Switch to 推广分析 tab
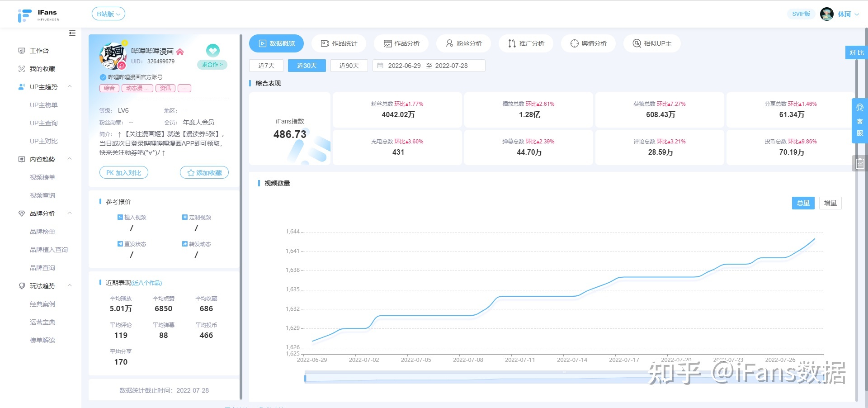This screenshot has width=868, height=408. point(526,43)
